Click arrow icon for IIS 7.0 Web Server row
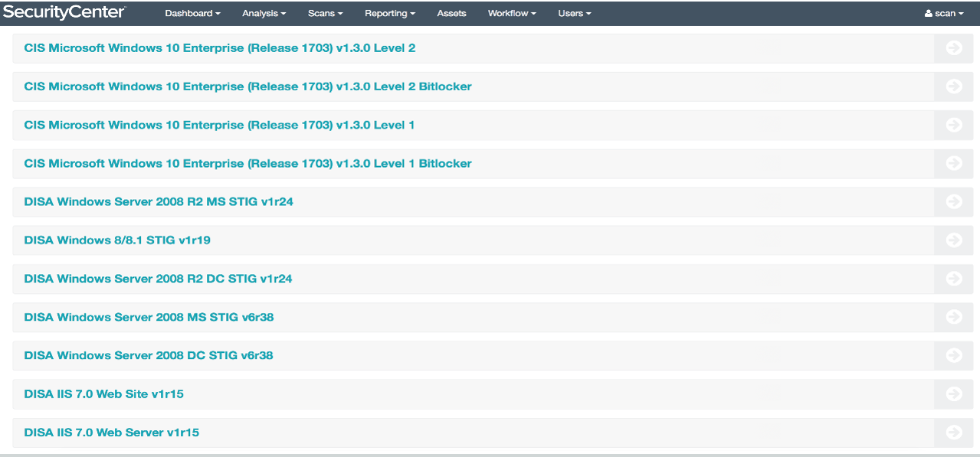This screenshot has width=980, height=457. tap(954, 433)
